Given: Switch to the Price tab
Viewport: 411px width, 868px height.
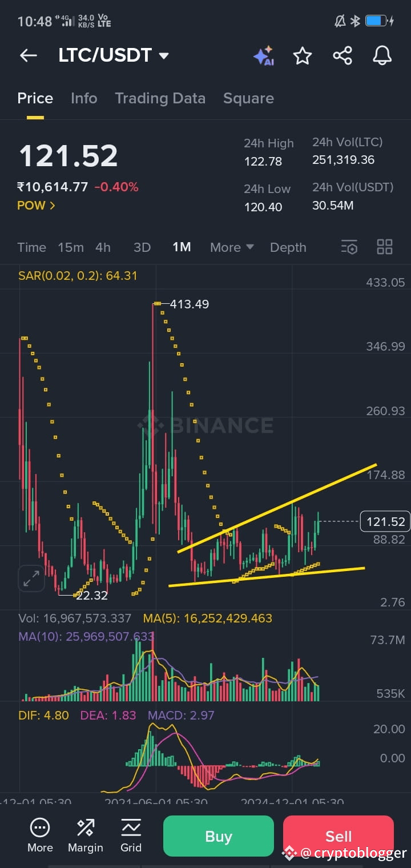Looking at the screenshot, I should click(35, 98).
